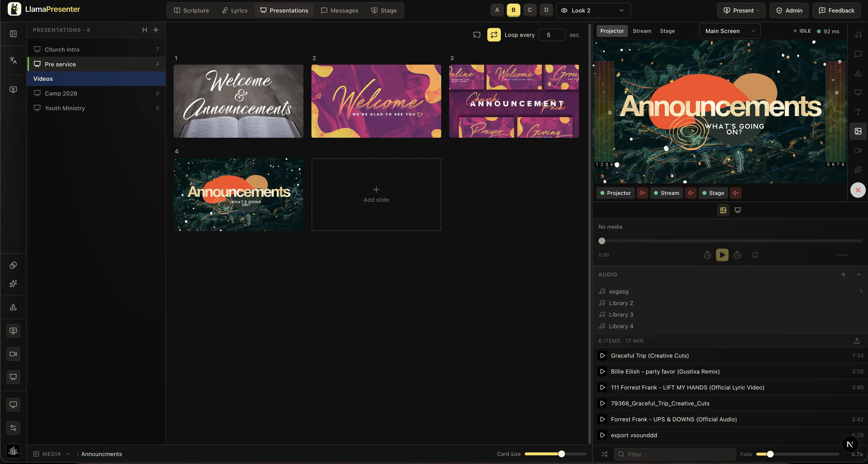
Task: Select look slot C
Action: pos(530,10)
